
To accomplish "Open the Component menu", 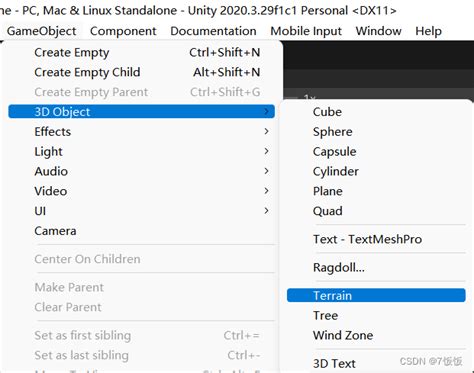I will coord(123,31).
